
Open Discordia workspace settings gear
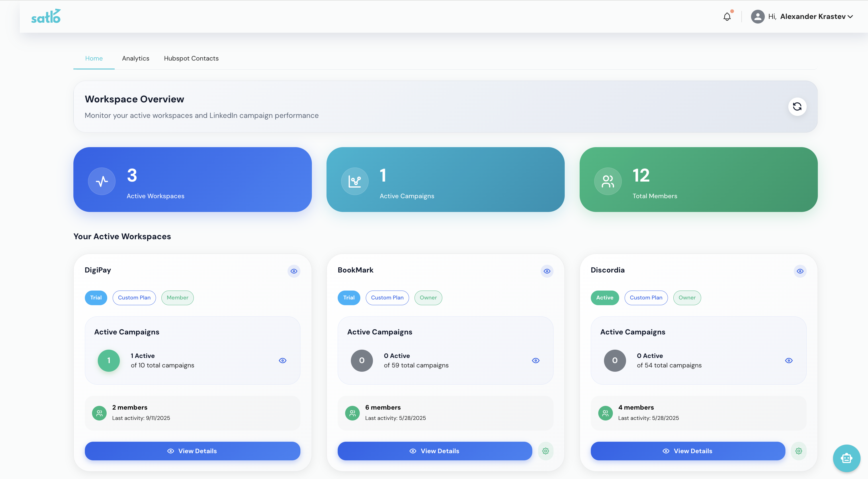coord(798,451)
